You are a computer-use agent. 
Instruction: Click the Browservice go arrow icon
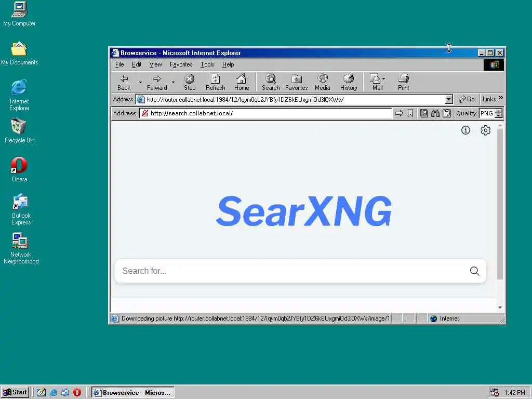point(399,113)
